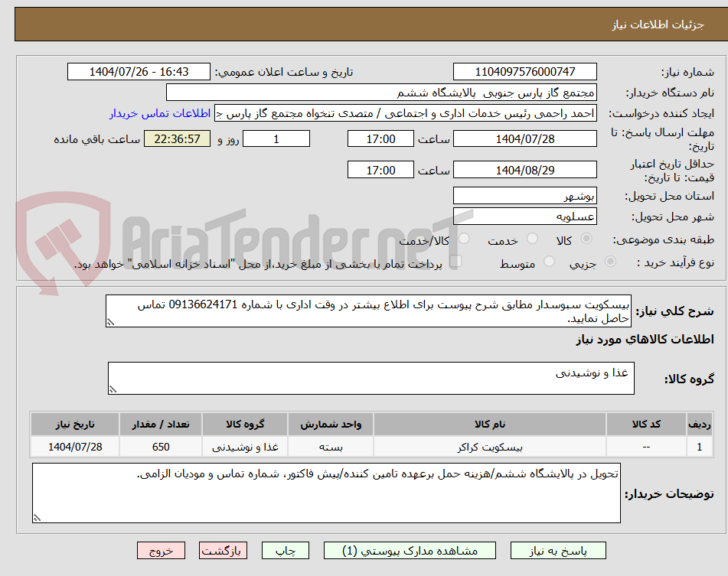The image size is (728, 576).
Task: Click the table cell بیسکویت کراکر
Action: (x=490, y=447)
